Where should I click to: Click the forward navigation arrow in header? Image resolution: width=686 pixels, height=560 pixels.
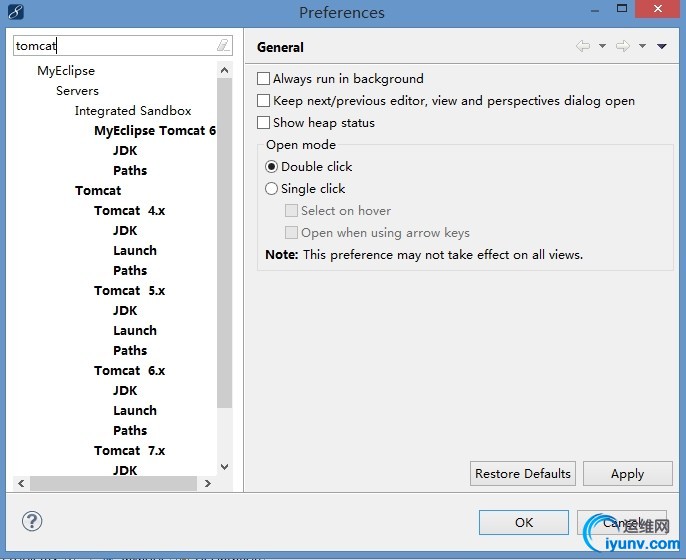[623, 46]
